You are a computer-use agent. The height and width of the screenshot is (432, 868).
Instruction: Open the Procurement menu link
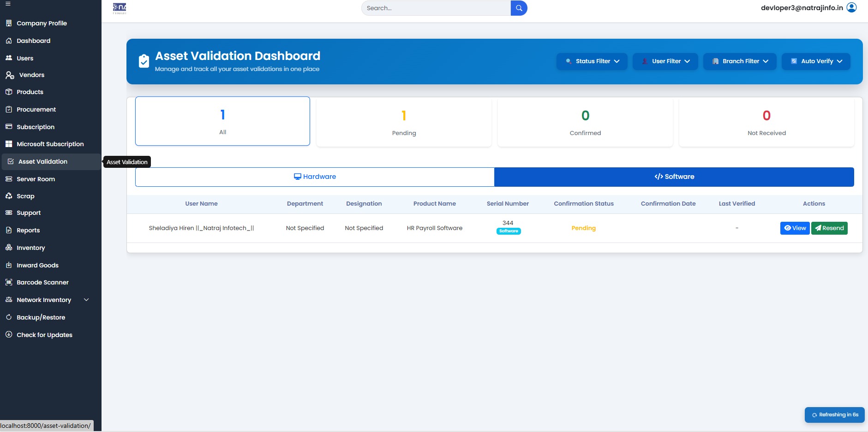tap(36, 109)
